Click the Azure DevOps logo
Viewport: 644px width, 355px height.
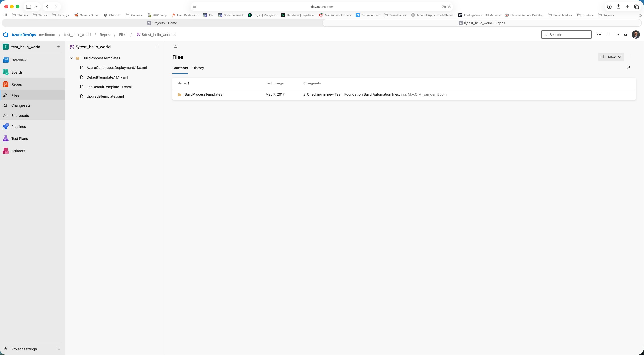(6, 34)
